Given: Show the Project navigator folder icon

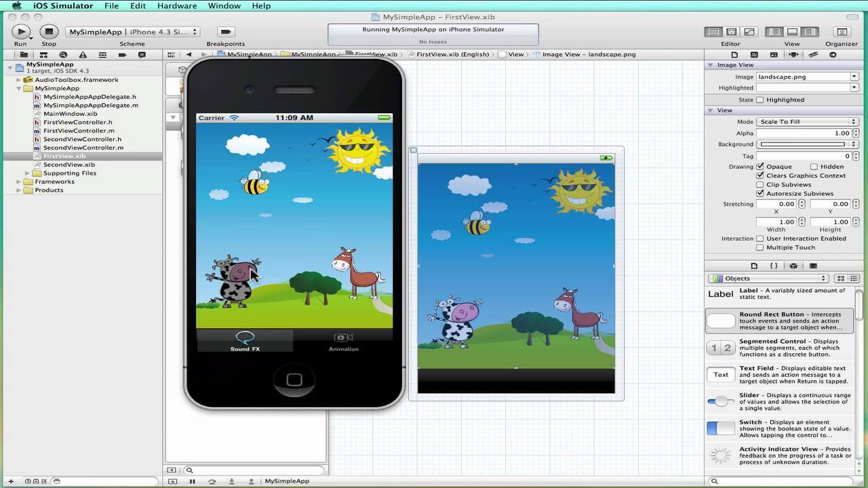Looking at the screenshot, I should [24, 55].
